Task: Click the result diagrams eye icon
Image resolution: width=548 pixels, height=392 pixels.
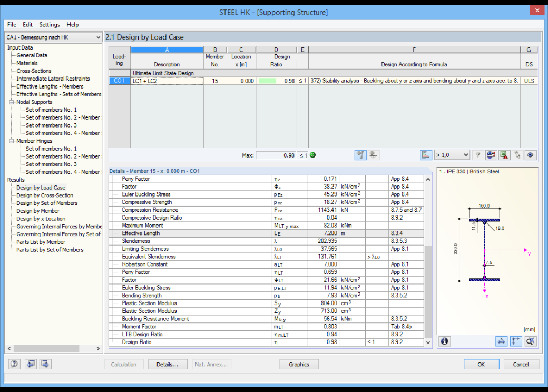Action: [491, 155]
